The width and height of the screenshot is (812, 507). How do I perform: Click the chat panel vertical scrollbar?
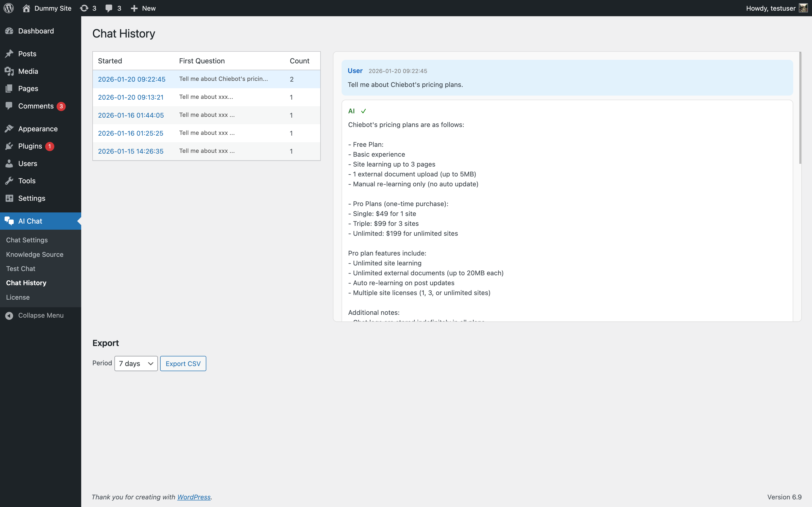800,107
